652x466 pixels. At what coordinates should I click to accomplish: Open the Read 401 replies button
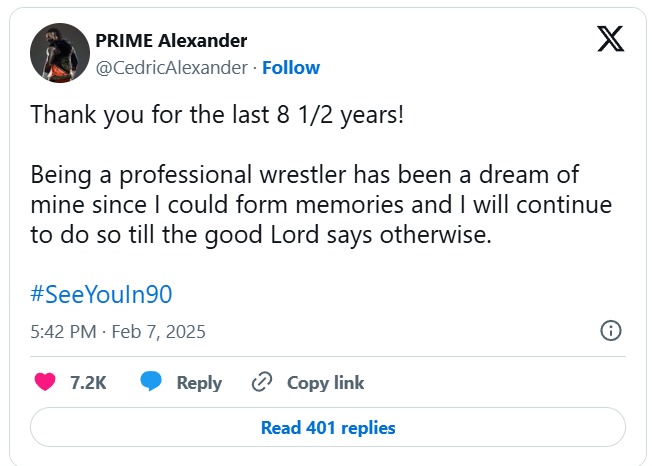(328, 428)
